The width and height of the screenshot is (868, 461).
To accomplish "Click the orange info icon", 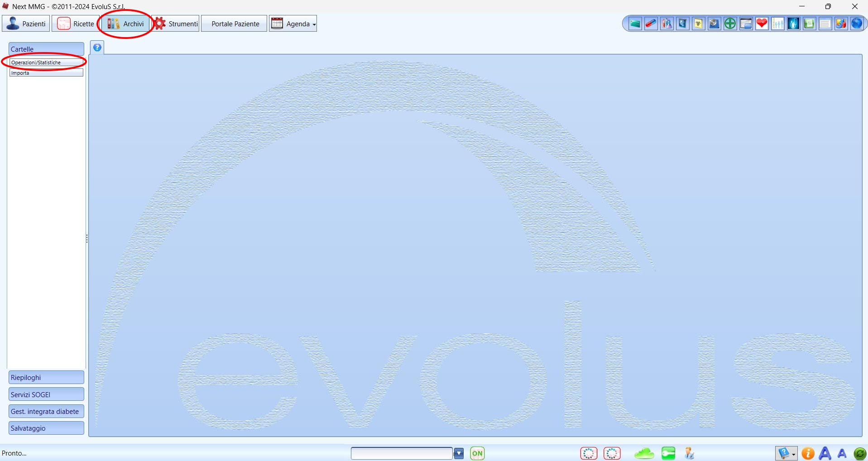I will (x=808, y=453).
